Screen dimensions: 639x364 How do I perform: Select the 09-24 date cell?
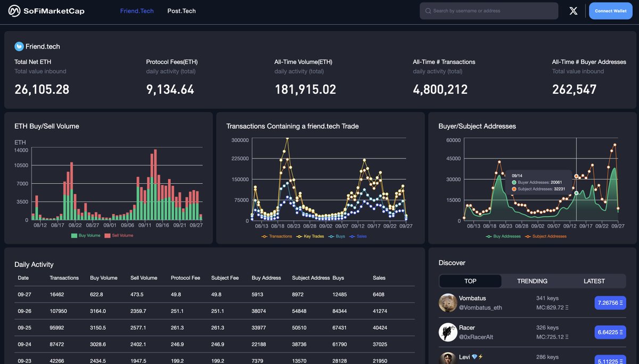[x=23, y=345]
